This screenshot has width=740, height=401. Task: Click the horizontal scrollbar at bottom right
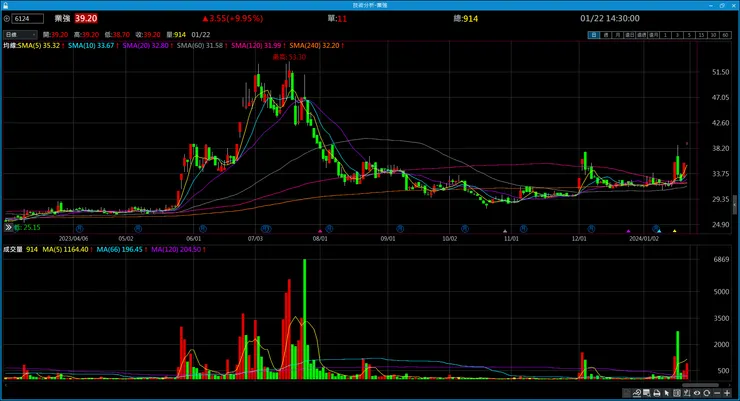pos(700,385)
